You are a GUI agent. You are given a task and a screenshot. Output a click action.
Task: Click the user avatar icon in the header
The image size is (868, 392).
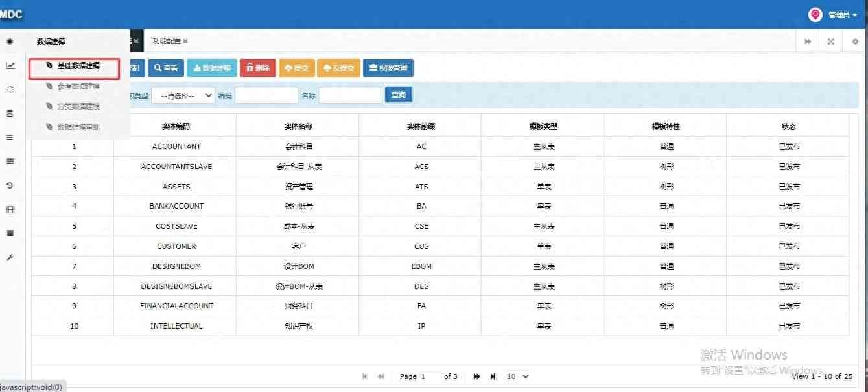[815, 14]
